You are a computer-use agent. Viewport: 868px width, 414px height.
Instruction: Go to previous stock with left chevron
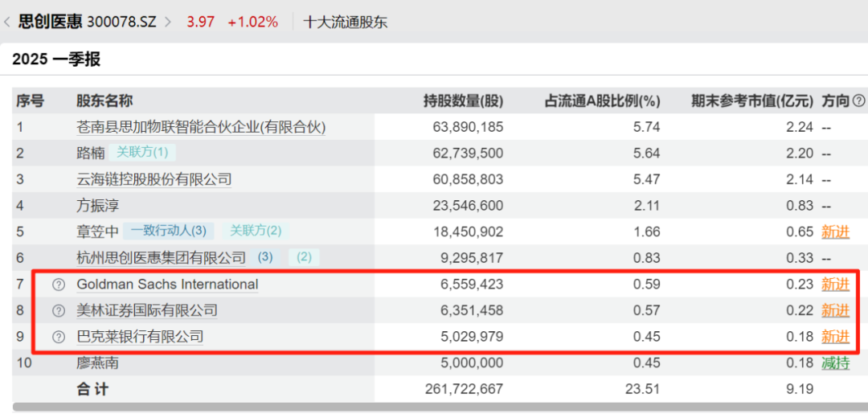click(x=7, y=23)
